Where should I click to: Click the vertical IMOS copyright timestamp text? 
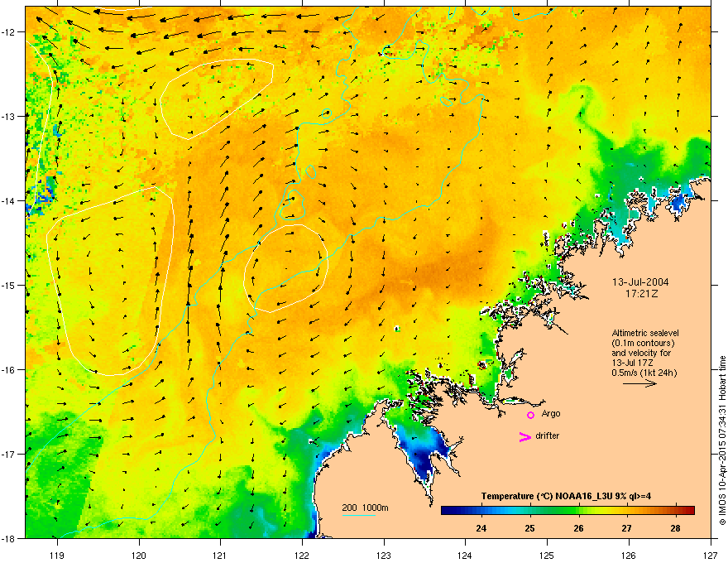coord(722,440)
